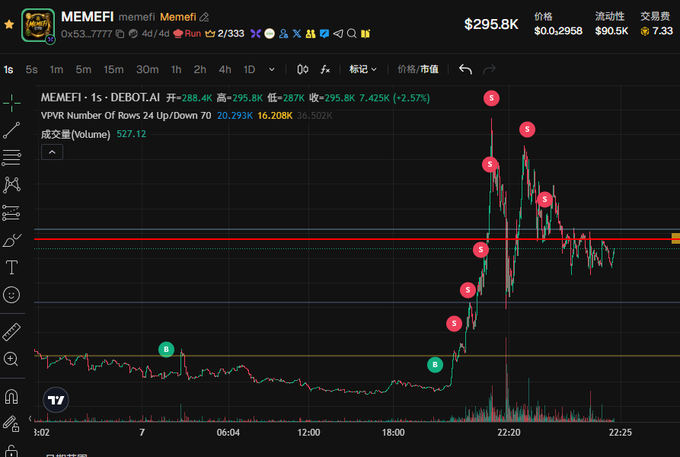Screen dimensions: 680x457
Task: Click the 成交量(Volume) indicator legend
Action: (75, 134)
